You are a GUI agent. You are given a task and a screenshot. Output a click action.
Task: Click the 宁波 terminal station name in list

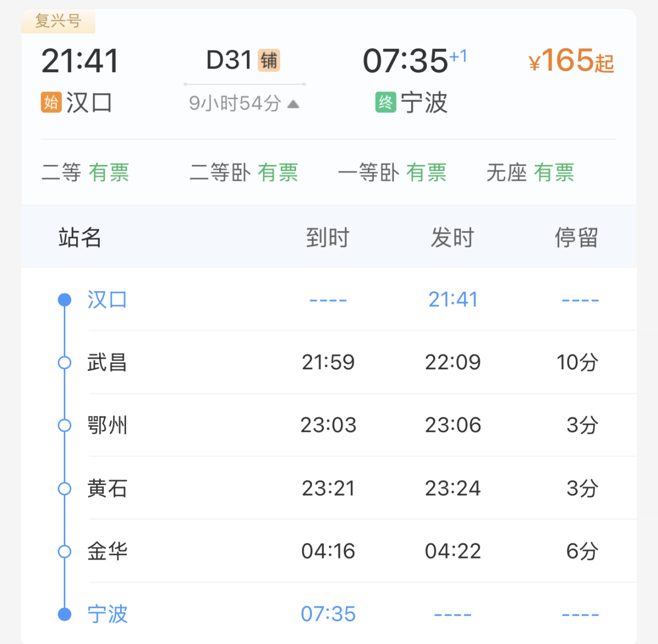coord(107,614)
